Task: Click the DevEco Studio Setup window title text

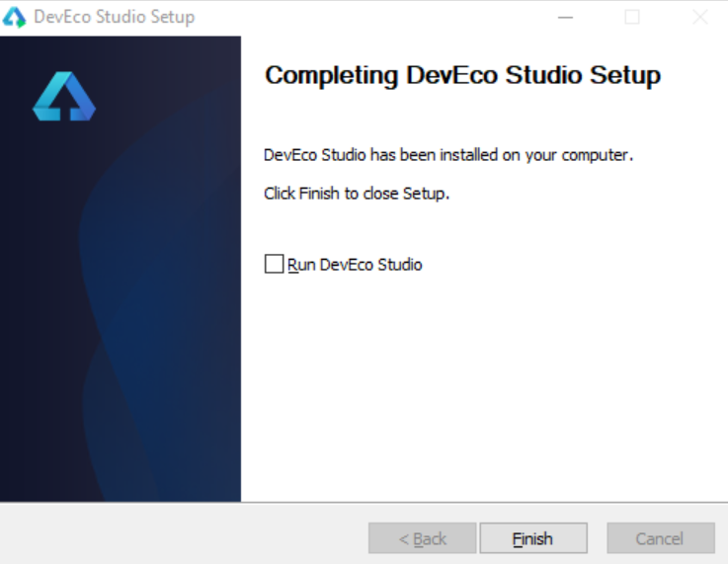Action: pyautogui.click(x=115, y=17)
